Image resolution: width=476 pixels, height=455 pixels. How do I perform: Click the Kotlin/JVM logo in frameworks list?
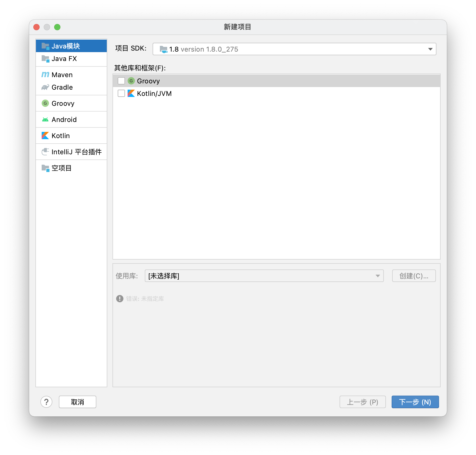pyautogui.click(x=131, y=93)
